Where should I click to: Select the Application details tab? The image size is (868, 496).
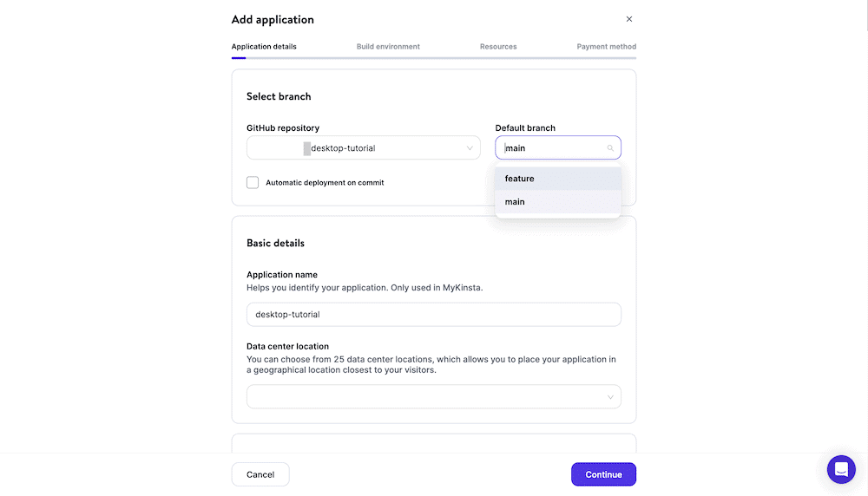[x=264, y=47]
